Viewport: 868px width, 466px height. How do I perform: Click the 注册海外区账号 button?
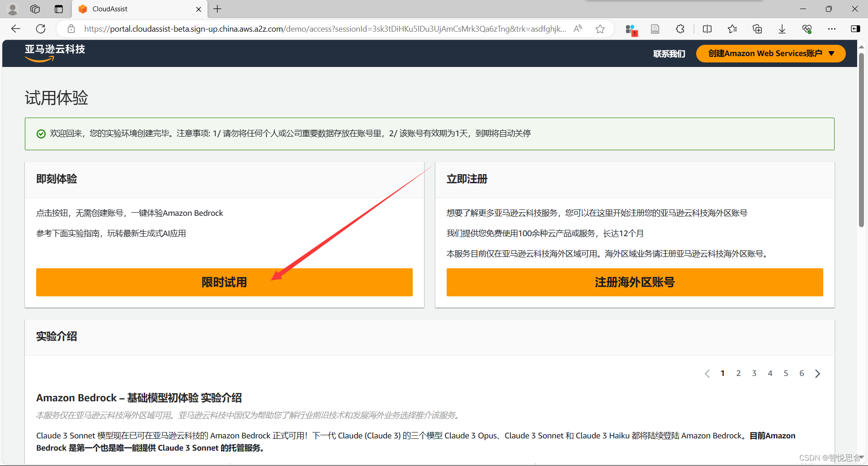pos(635,282)
